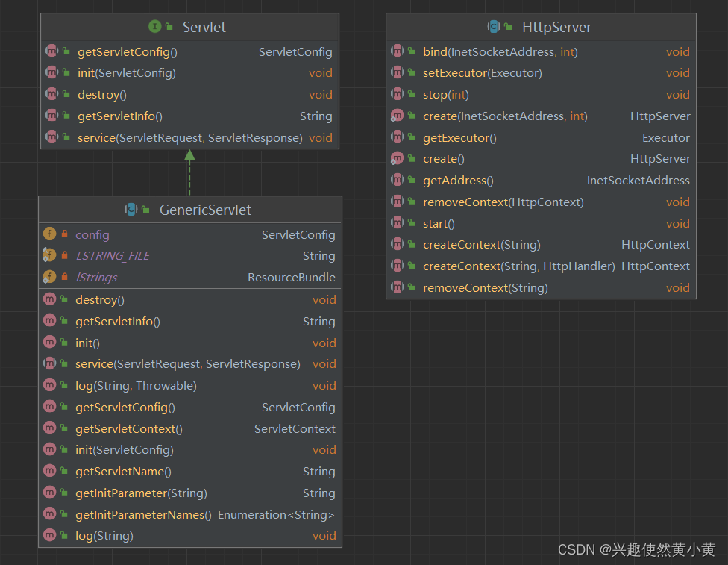Click the ResourceBundle type label
This screenshot has width=728, height=565.
click(x=291, y=278)
